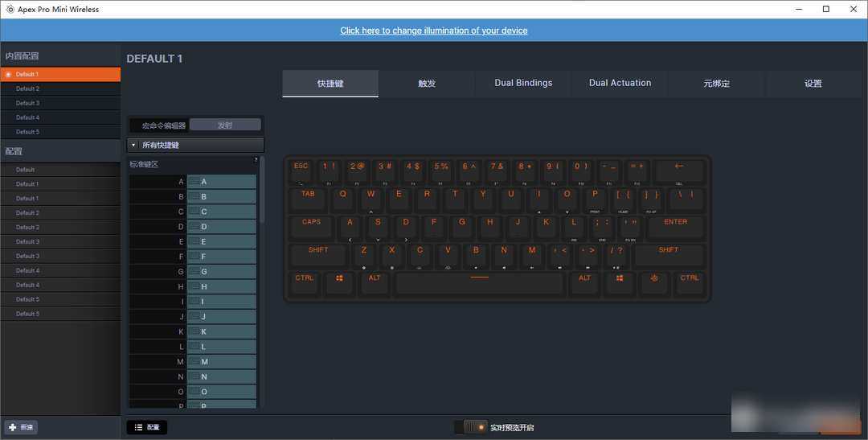Click the keyboard icon in the F binding row
Image resolution: width=868 pixels, height=440 pixels.
point(194,256)
